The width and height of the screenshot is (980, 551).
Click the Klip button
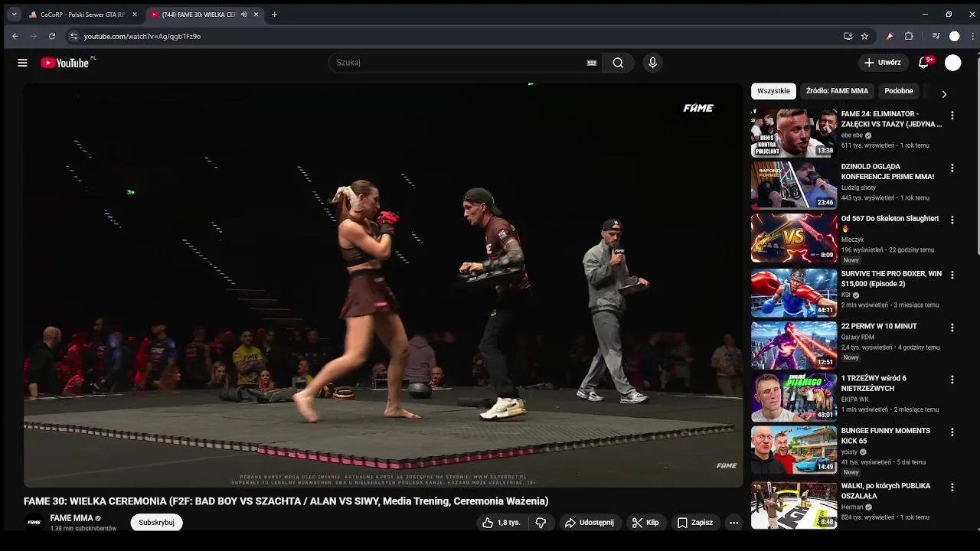pyautogui.click(x=645, y=523)
